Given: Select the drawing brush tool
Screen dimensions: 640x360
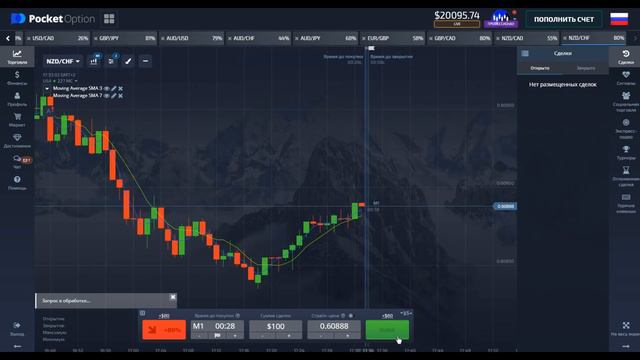Looking at the screenshot, I should pos(128,61).
